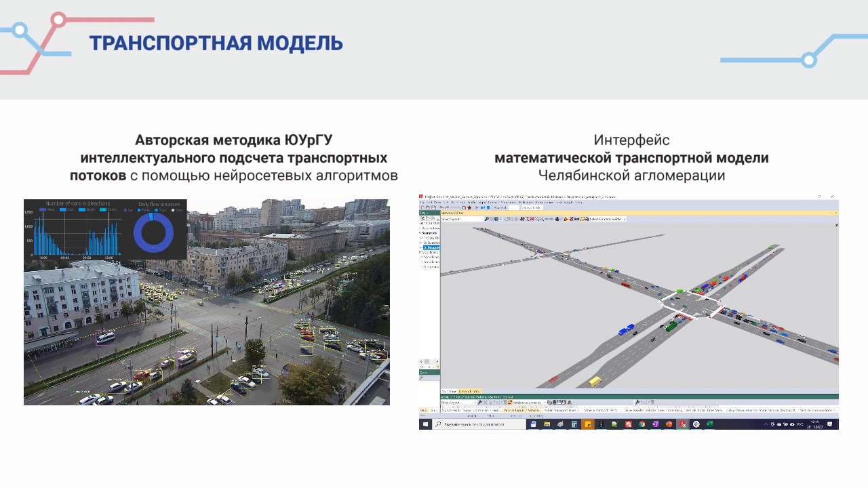The height and width of the screenshot is (488, 868).
Task: Toggle the Truck category in the donut legend
Action: [161, 210]
